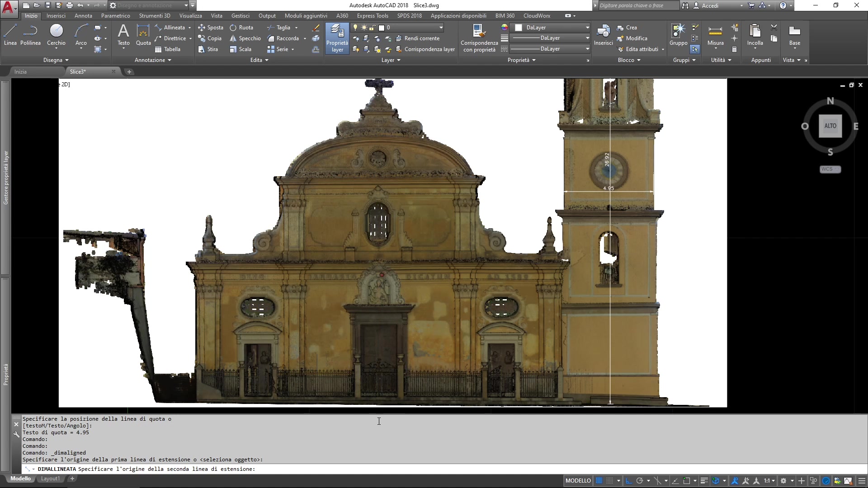Toggle hardware acceleration icon
The image size is (868, 488).
pyautogui.click(x=826, y=481)
